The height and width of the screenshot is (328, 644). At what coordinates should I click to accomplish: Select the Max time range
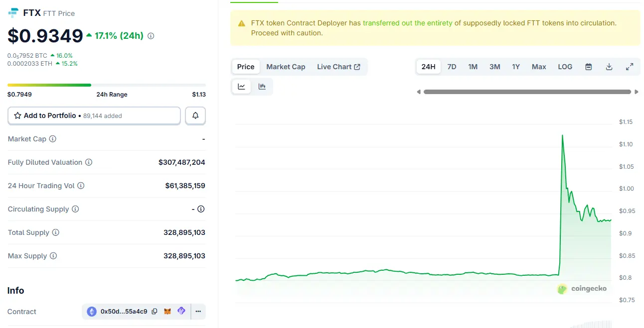coord(538,67)
